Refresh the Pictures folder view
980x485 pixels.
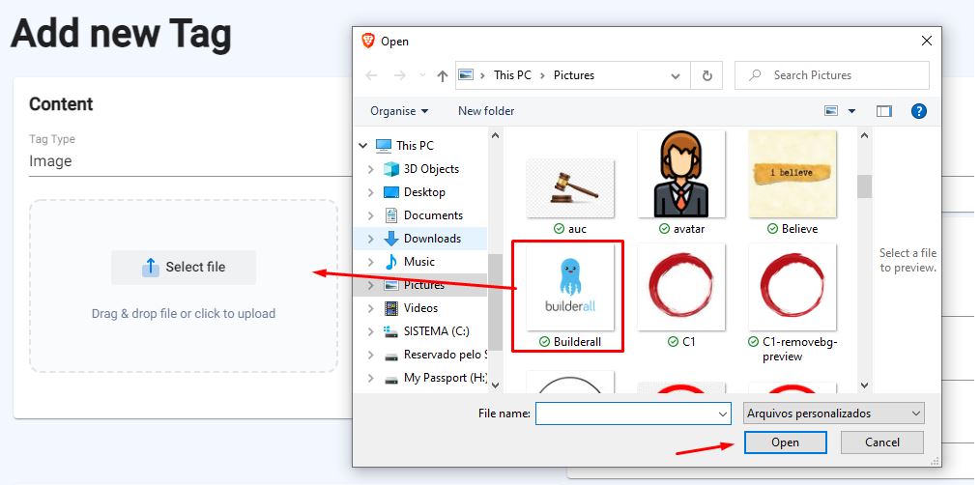706,75
